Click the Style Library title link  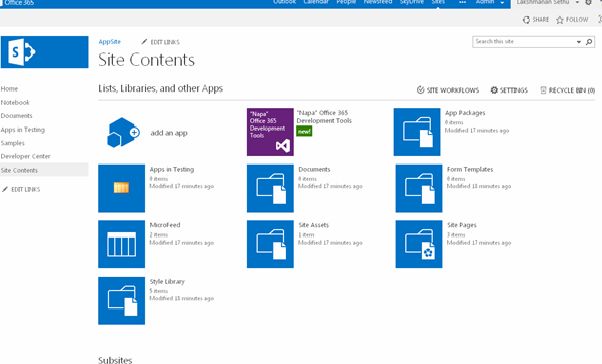pyautogui.click(x=167, y=282)
